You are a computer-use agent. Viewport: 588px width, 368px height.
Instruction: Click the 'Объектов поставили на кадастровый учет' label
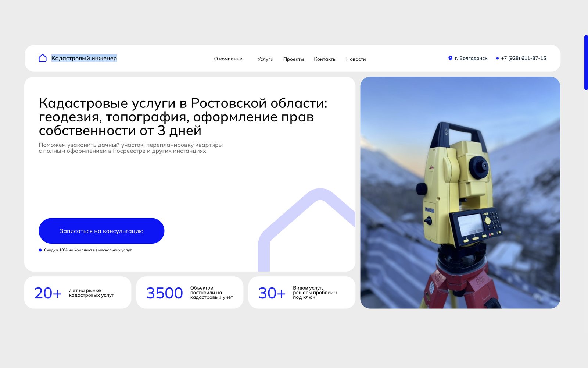[212, 293]
